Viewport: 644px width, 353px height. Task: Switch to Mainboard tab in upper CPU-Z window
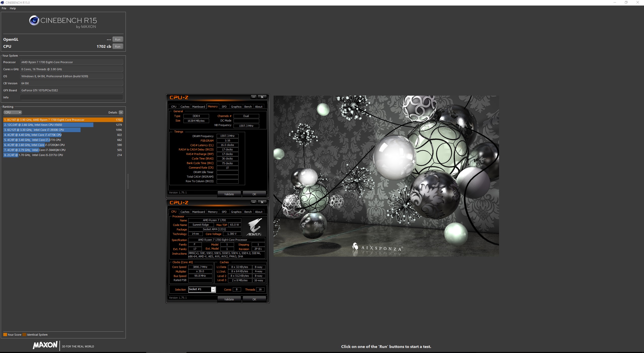click(x=199, y=107)
